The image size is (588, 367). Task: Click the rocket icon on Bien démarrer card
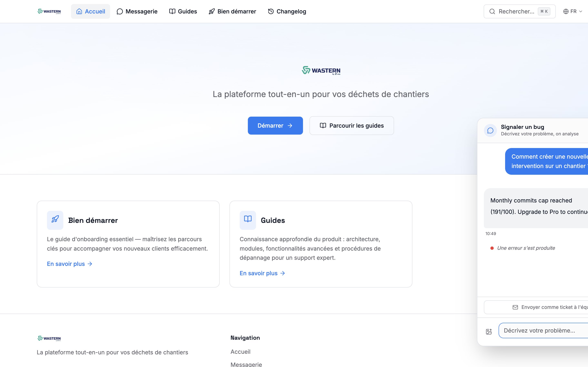coord(55,220)
